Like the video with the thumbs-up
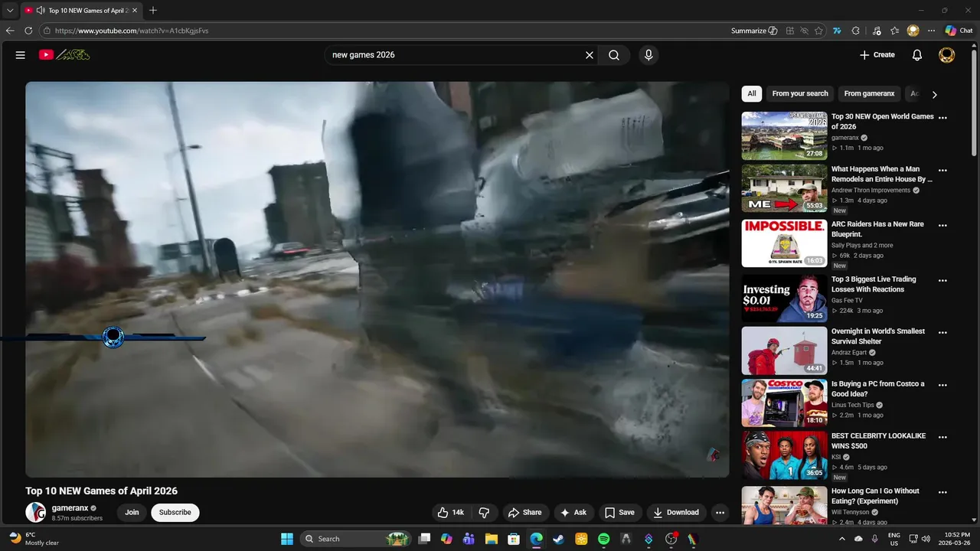Viewport: 980px width, 551px height. pos(451,513)
